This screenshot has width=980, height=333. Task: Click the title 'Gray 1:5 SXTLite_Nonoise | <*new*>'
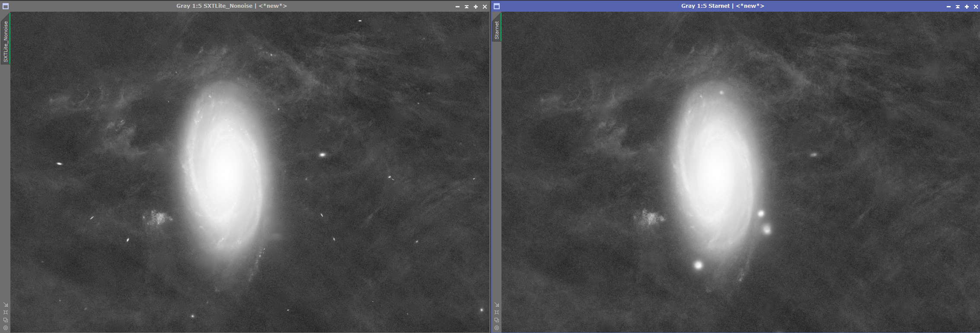[232, 6]
